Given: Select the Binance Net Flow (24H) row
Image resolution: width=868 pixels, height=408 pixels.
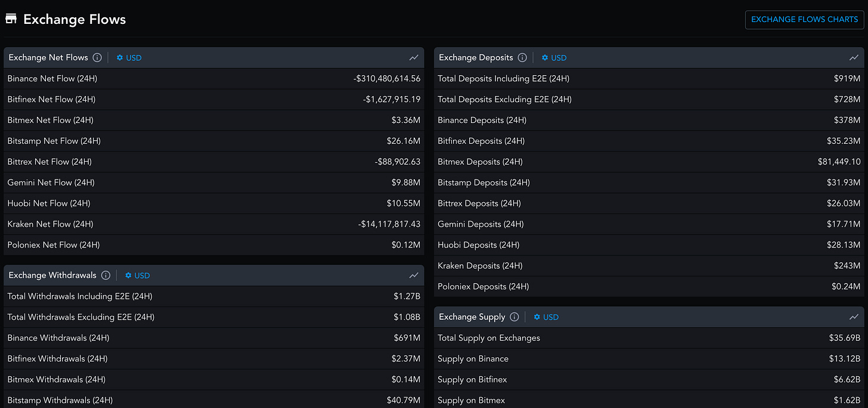Looking at the screenshot, I should click(x=214, y=79).
